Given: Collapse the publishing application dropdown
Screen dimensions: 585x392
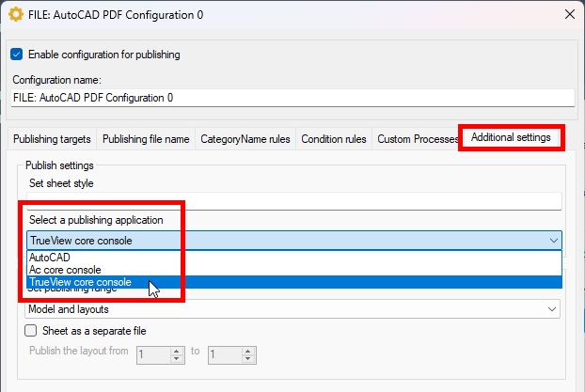Looking at the screenshot, I should pyautogui.click(x=552, y=240).
